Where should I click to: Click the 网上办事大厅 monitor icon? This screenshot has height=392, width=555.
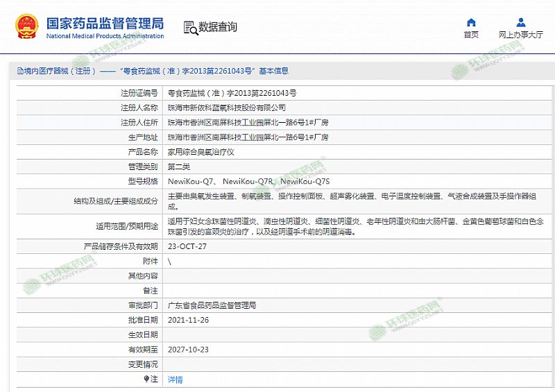[x=520, y=22]
